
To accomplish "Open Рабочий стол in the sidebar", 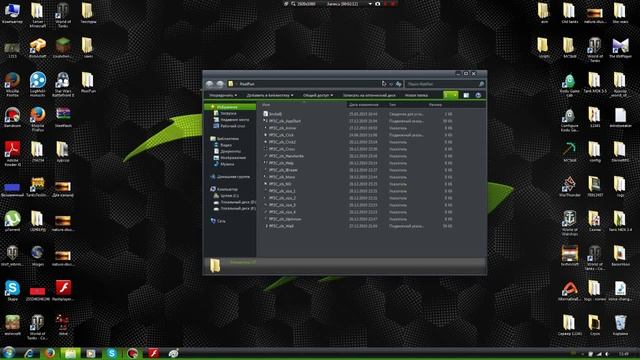I will (229, 126).
